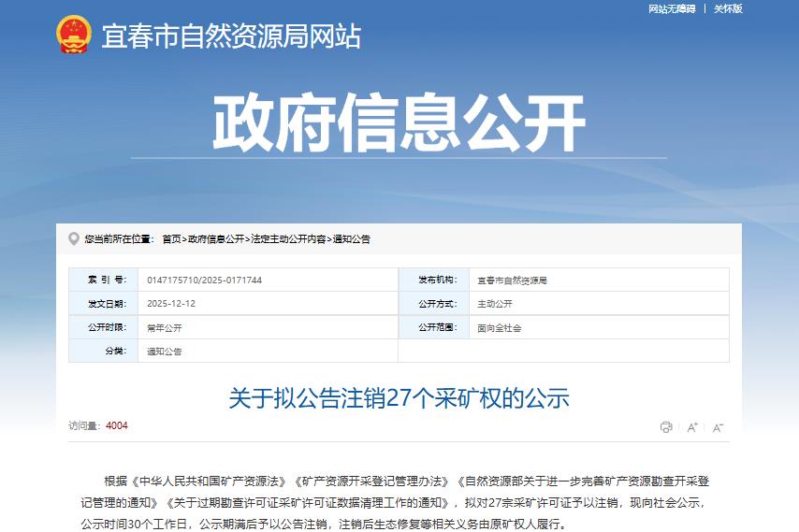Print the page with the printer icon
The height and width of the screenshot is (532, 799).
[x=666, y=427]
